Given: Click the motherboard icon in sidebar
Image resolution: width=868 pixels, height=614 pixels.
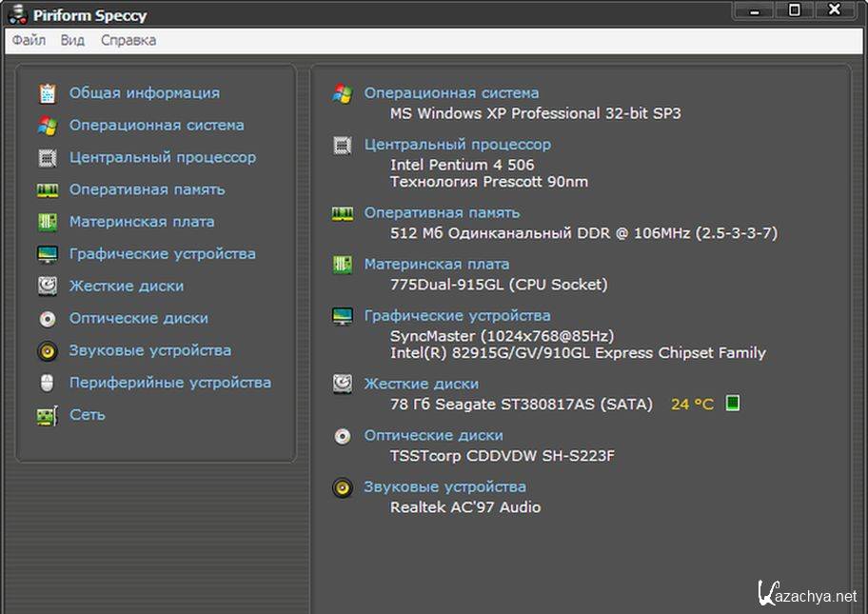Looking at the screenshot, I should 47,222.
